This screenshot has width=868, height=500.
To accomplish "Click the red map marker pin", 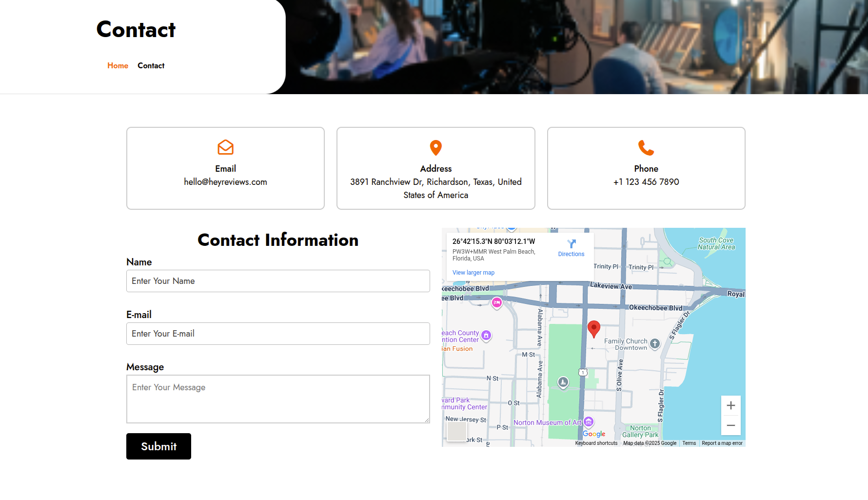I will [x=593, y=329].
